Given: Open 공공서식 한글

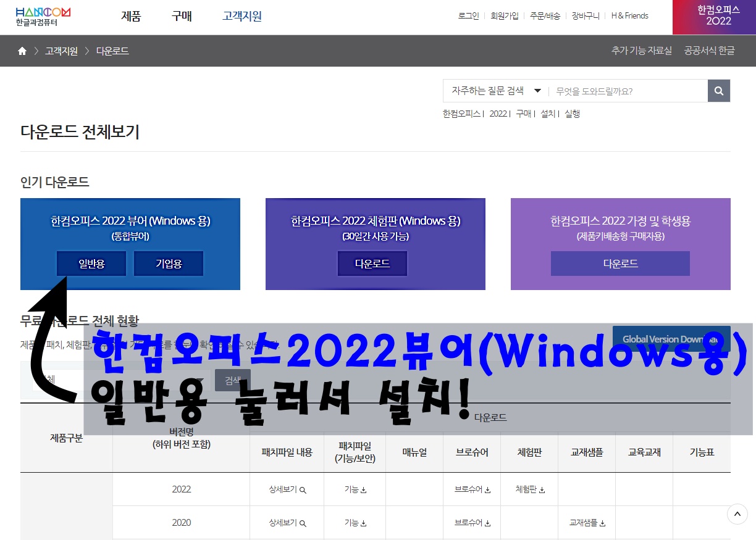Looking at the screenshot, I should click(x=709, y=51).
